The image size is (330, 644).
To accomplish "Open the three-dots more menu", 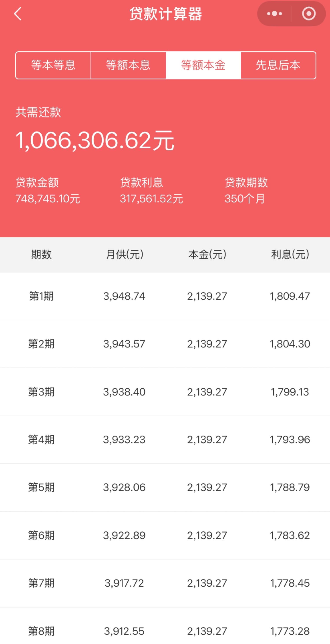I will tap(274, 13).
